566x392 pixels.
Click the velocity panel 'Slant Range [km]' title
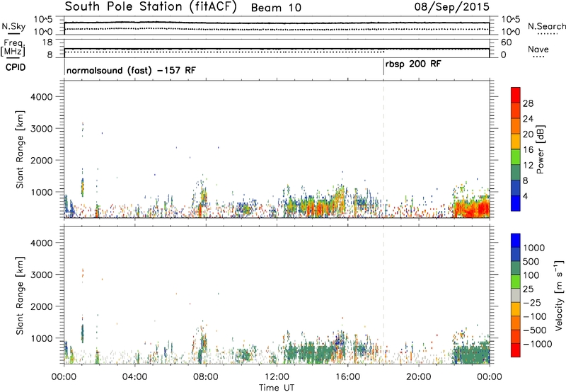[x=20, y=296]
